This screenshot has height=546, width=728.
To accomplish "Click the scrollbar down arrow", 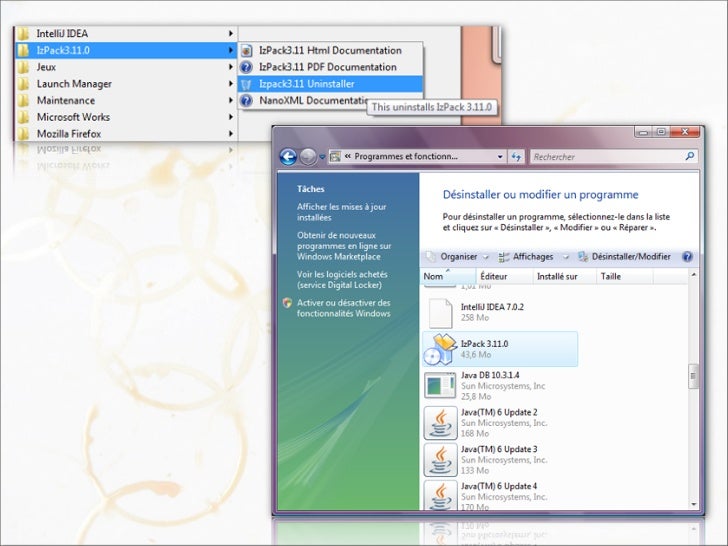I will [x=694, y=504].
